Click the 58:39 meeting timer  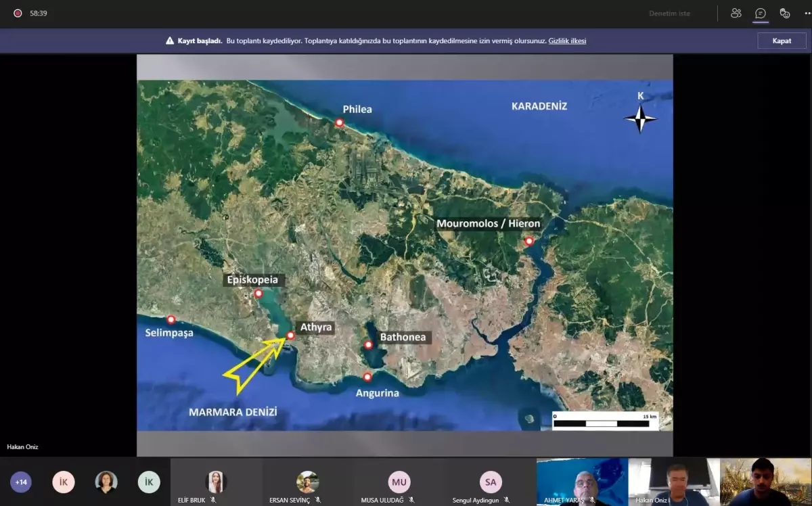[39, 13]
